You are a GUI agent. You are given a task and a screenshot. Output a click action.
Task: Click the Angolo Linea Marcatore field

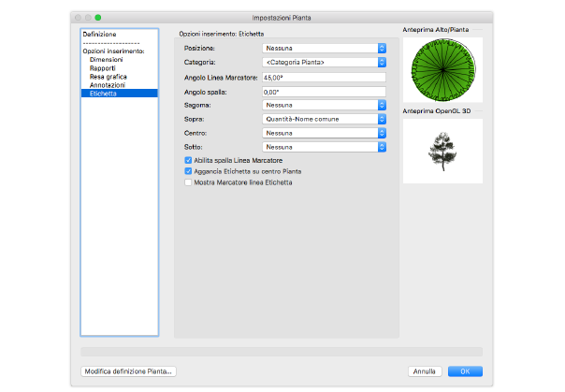click(x=324, y=78)
